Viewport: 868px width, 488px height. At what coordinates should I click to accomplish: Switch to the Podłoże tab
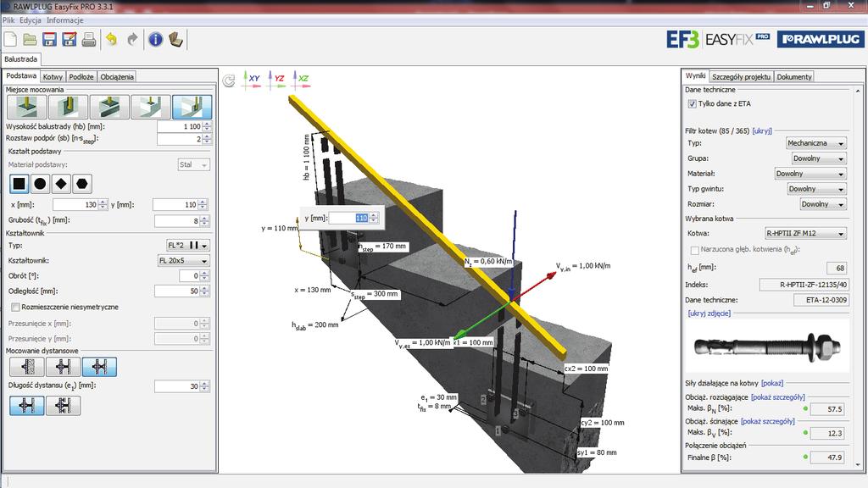point(81,77)
